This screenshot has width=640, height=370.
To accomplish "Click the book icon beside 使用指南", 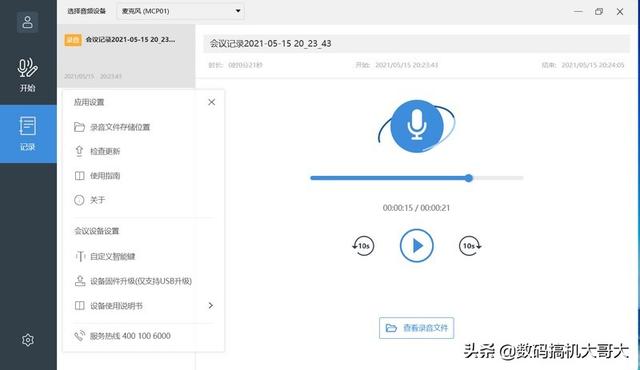I will (79, 176).
